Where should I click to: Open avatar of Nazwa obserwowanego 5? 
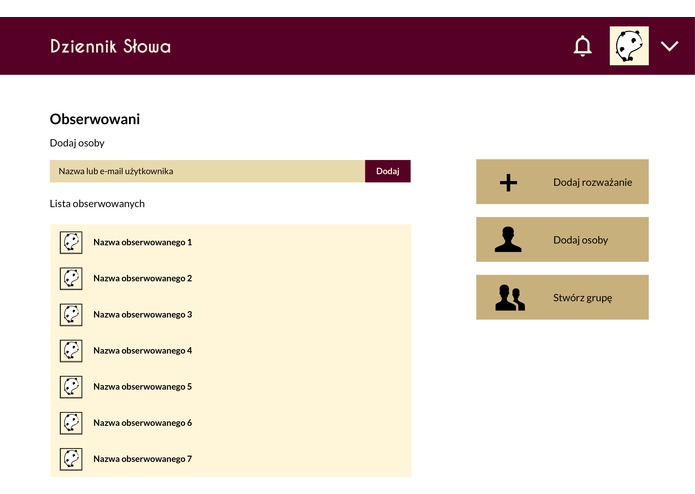pyautogui.click(x=71, y=387)
